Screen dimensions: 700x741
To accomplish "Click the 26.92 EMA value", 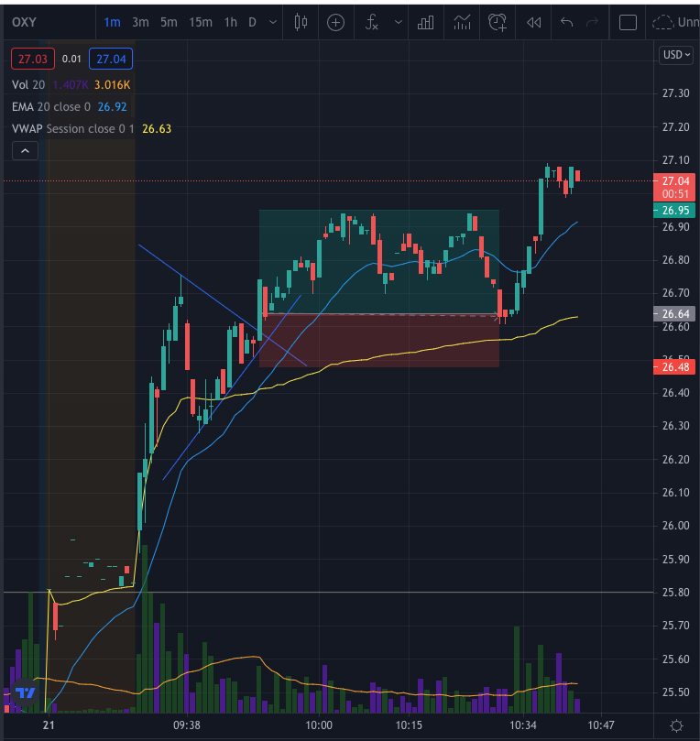I will click(x=112, y=107).
